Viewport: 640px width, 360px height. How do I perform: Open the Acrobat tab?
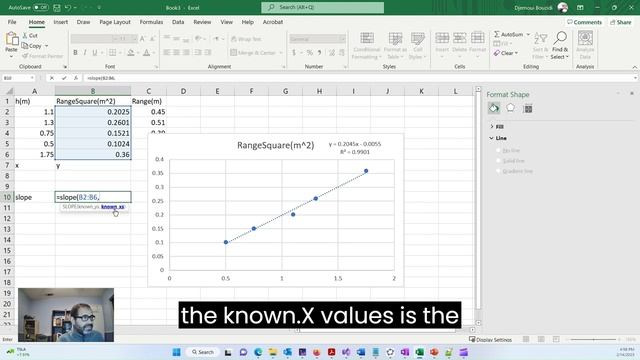tap(273, 22)
